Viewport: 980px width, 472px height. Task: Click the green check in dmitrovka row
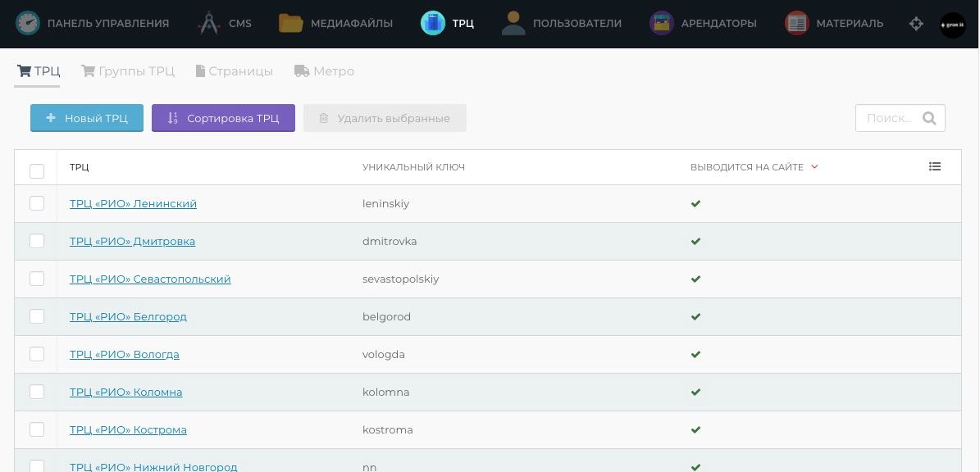tap(695, 241)
